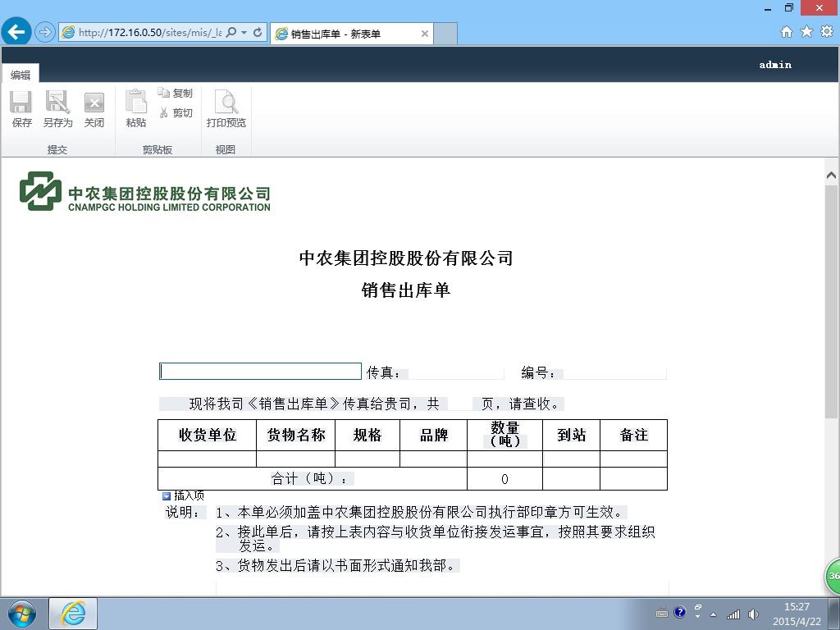Click the page count field before 页
Image resolution: width=840 pixels, height=630 pixels.
pos(459,404)
